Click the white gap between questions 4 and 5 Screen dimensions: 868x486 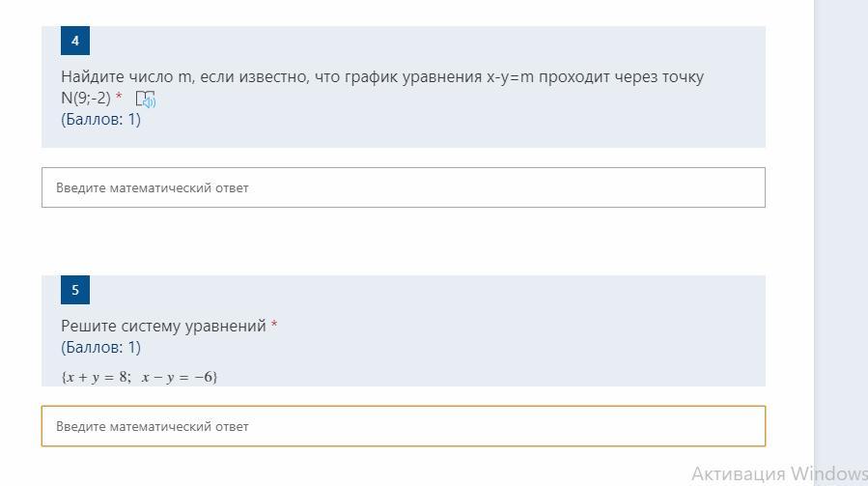[x=403, y=242]
